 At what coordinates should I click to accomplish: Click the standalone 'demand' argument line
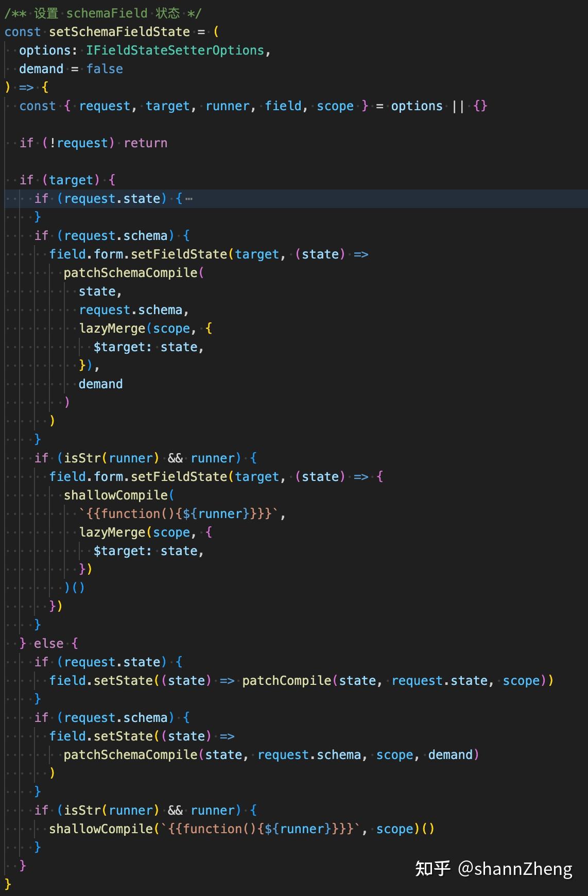(x=100, y=384)
